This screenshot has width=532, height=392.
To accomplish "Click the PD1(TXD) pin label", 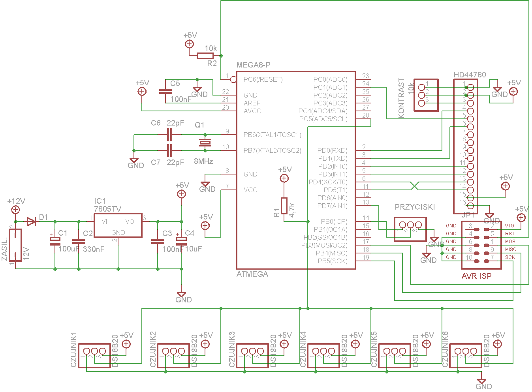I will (333, 158).
